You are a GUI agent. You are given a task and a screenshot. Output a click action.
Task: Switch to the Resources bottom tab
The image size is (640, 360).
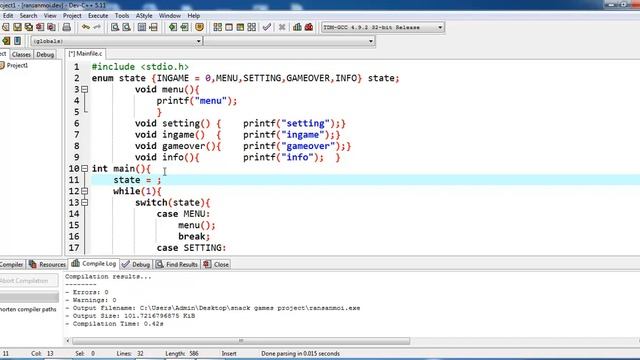47,264
